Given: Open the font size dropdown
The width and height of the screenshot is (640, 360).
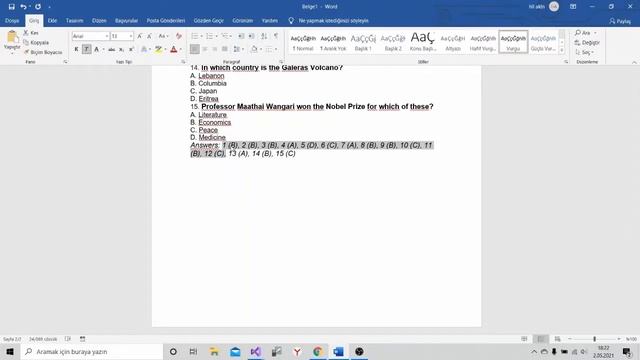Looking at the screenshot, I should 131,36.
